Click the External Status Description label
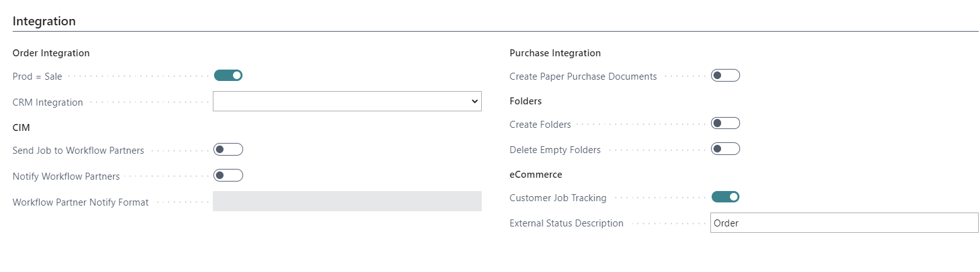 [x=566, y=223]
